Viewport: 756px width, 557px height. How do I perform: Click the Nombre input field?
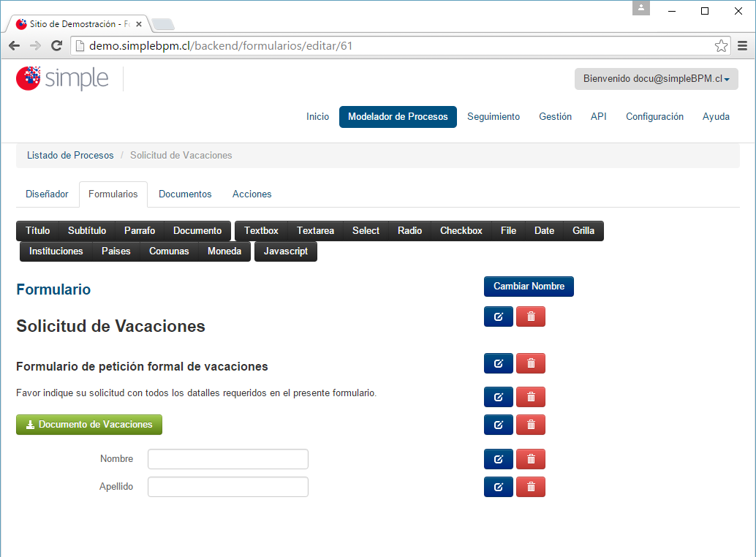coord(227,459)
